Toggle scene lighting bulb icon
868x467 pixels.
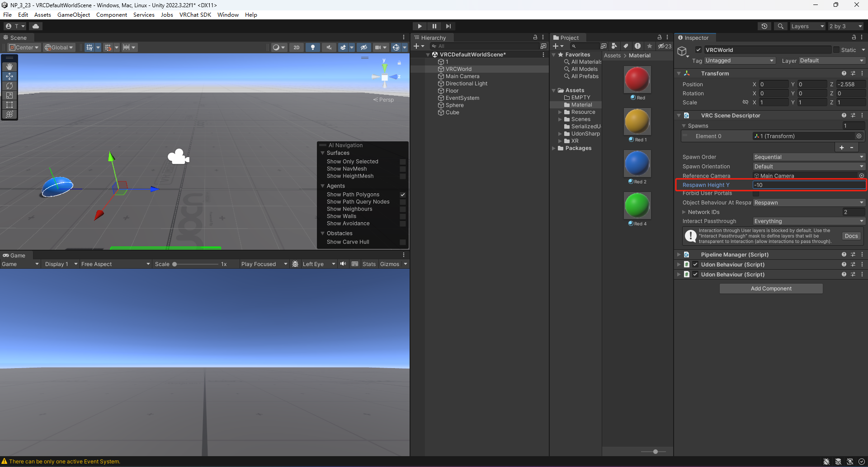[313, 47]
